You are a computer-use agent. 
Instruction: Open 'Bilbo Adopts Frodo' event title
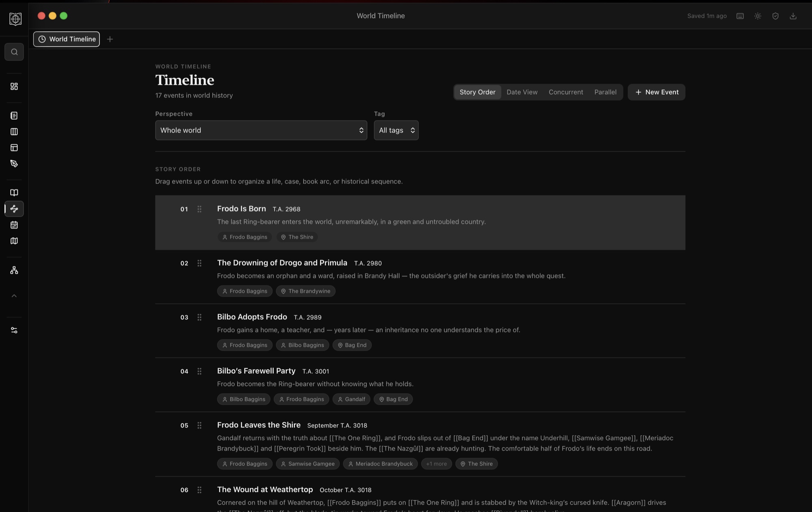tap(252, 317)
